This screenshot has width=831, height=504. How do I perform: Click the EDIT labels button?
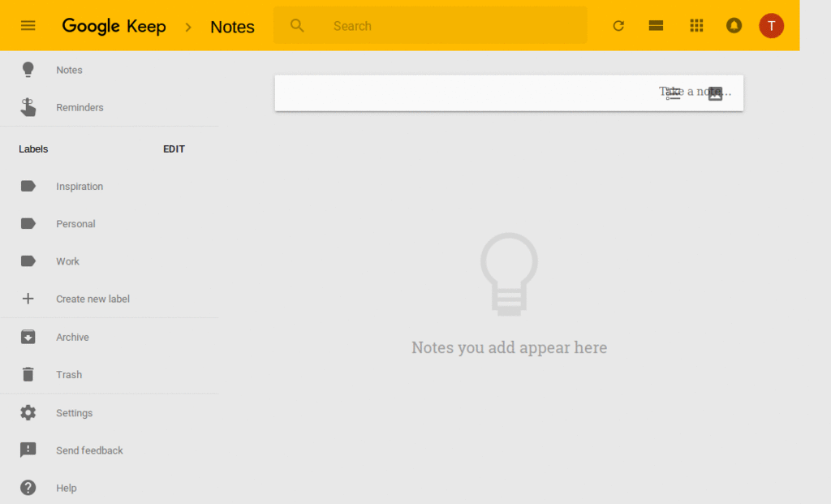pos(174,149)
